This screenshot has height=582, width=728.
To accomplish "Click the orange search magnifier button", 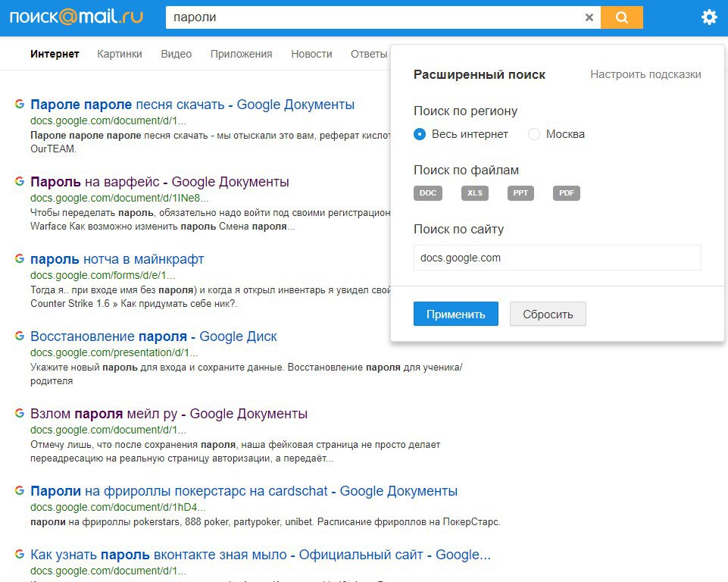I will (622, 17).
